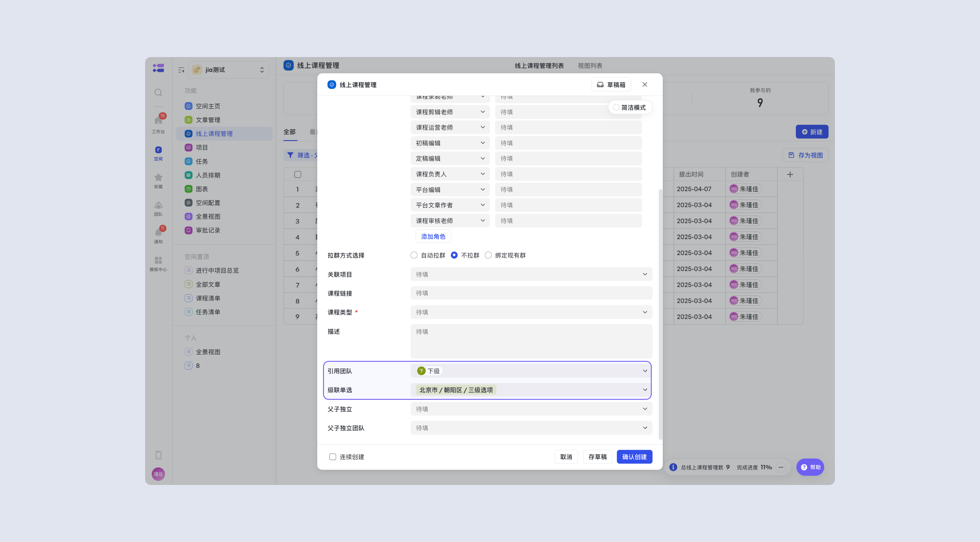Viewport: 980px width, 542px height.
Task: Tick the select-all checkbox in table header
Action: (x=298, y=174)
